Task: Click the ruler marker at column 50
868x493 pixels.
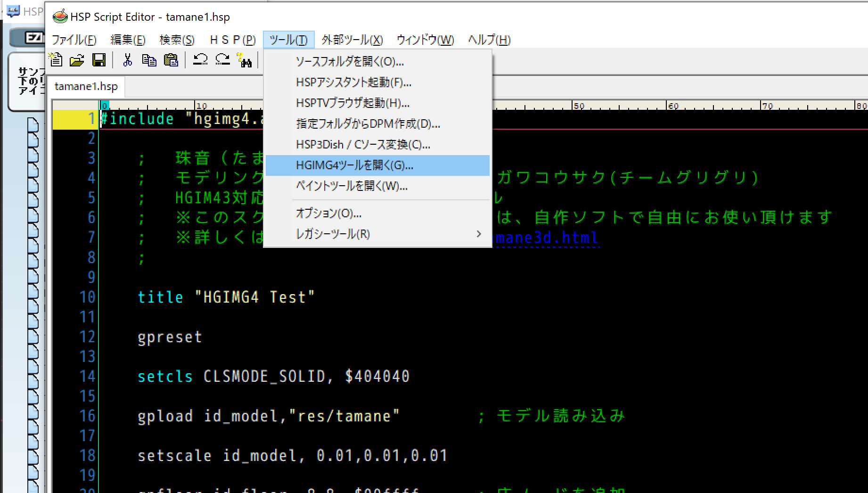Action: pos(579,106)
